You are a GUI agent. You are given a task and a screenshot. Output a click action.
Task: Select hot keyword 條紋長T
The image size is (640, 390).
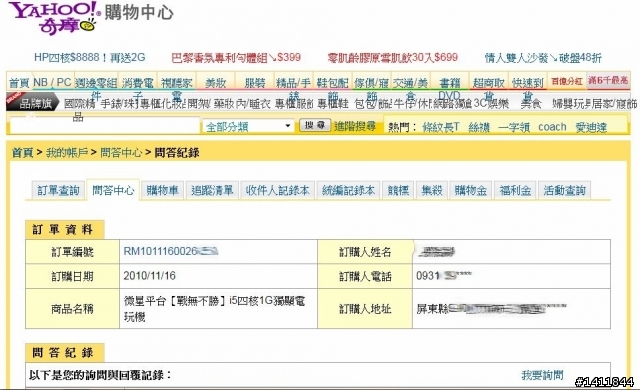441,127
